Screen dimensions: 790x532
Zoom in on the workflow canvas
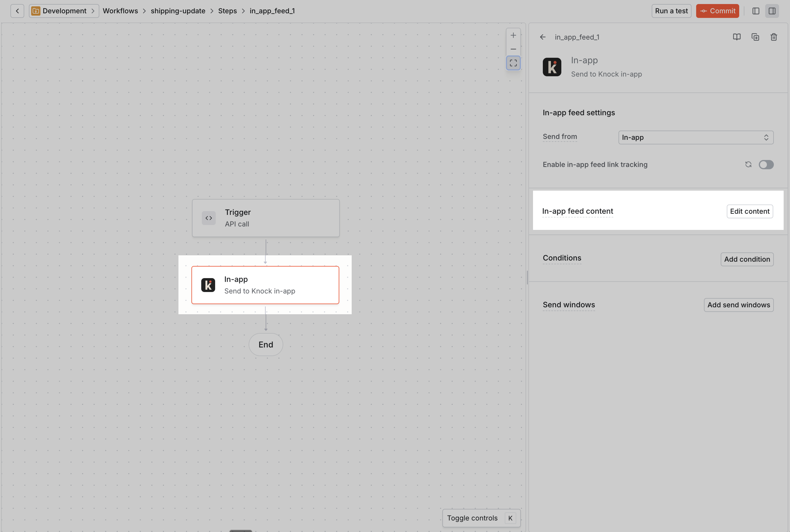[513, 35]
